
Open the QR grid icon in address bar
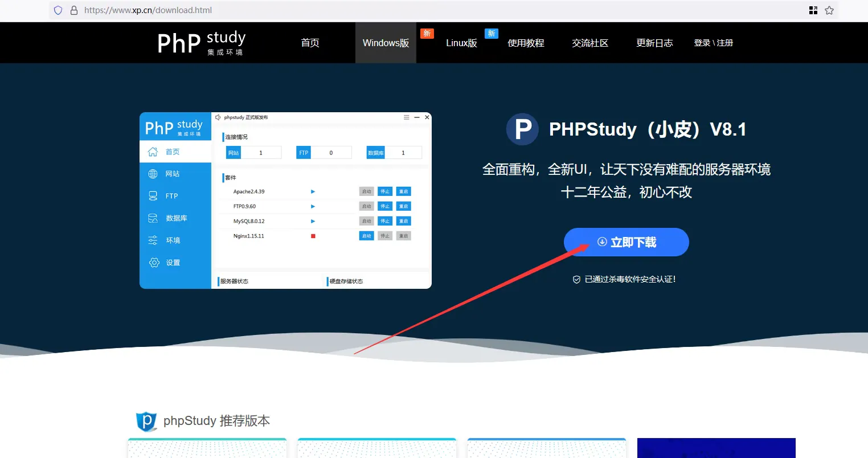coord(813,10)
